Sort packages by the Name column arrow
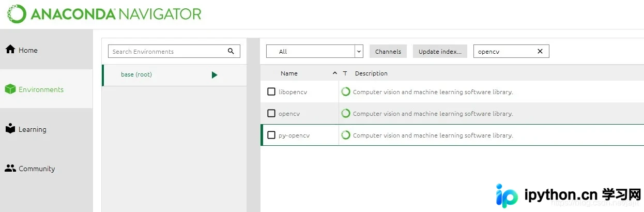644x212 pixels. coord(335,73)
